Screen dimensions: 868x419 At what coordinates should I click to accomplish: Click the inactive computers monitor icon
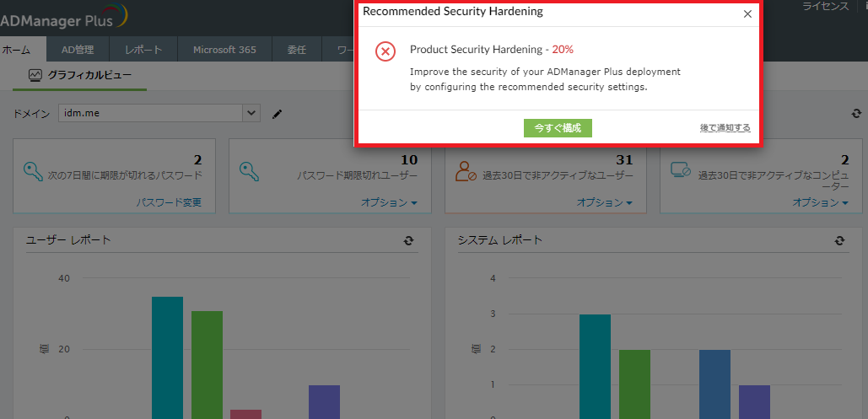681,170
